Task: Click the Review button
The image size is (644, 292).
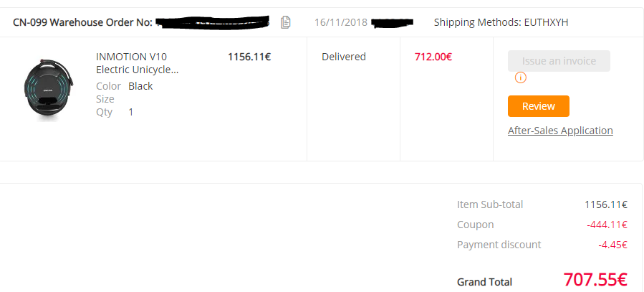Action: tap(539, 106)
